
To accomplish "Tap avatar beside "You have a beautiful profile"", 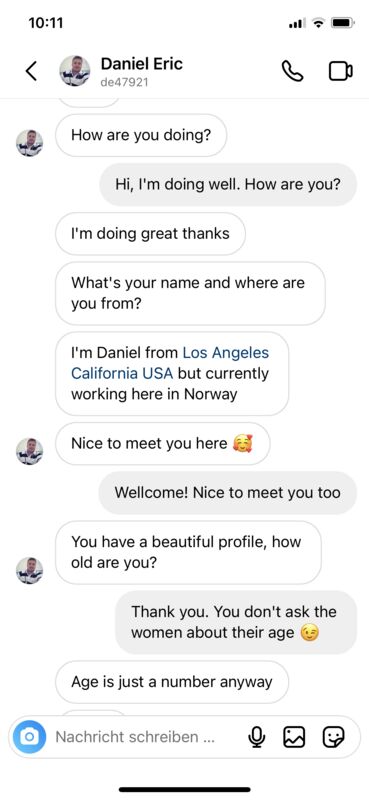I will click(30, 570).
